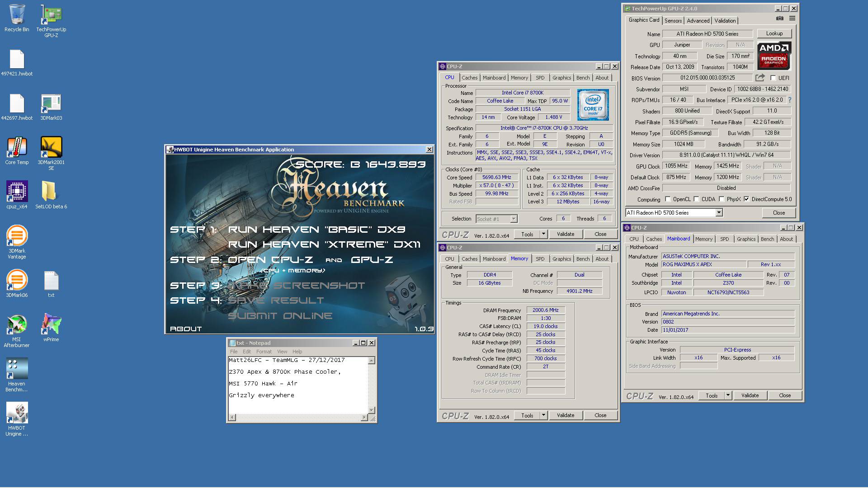Toggle the CUDA checkbox
The image size is (868, 488).
[697, 199]
